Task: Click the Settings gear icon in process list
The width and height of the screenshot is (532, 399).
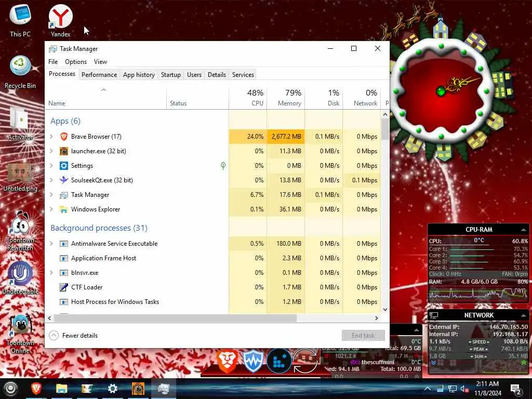Action: click(64, 166)
